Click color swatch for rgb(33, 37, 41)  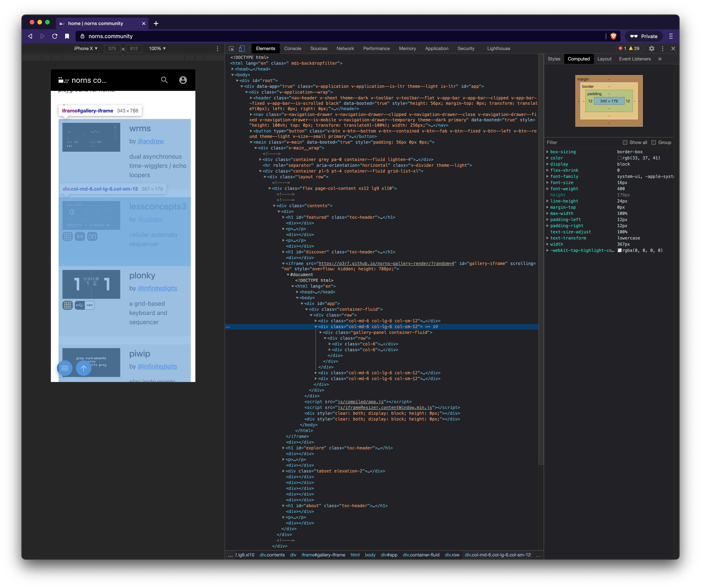coord(619,158)
